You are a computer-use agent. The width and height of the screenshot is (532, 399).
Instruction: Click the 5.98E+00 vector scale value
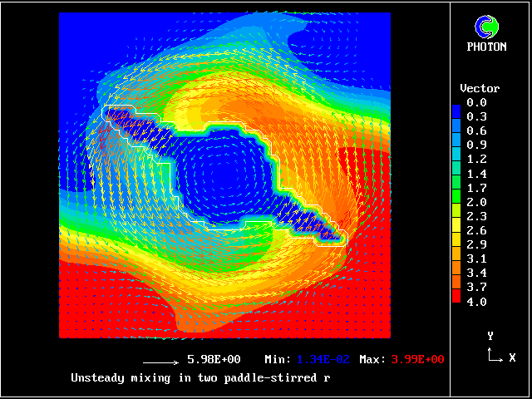(214, 359)
